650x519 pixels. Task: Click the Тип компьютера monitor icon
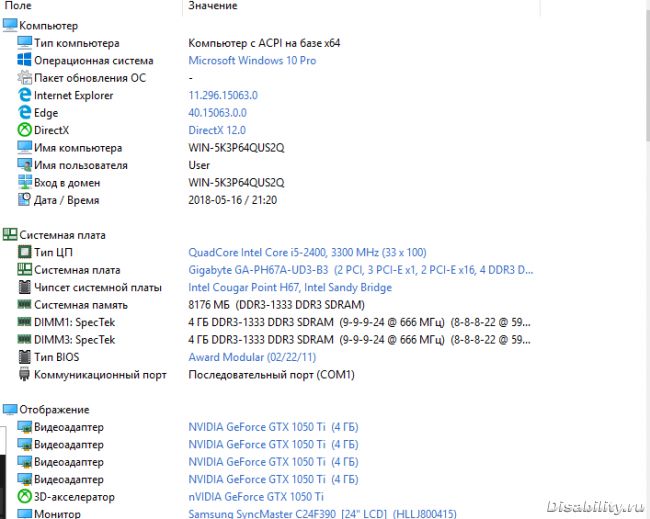(24, 43)
